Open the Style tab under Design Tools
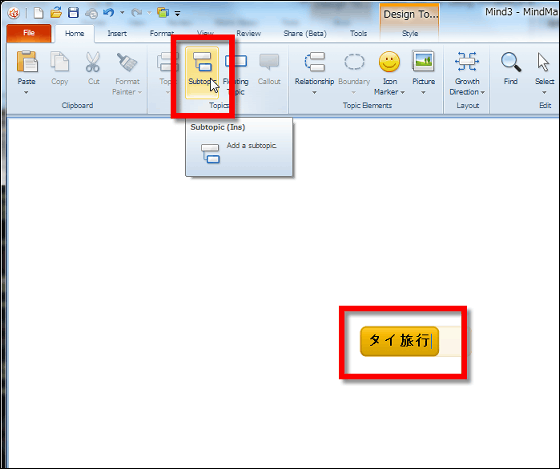Image resolution: width=560 pixels, height=469 pixels. pos(410,33)
